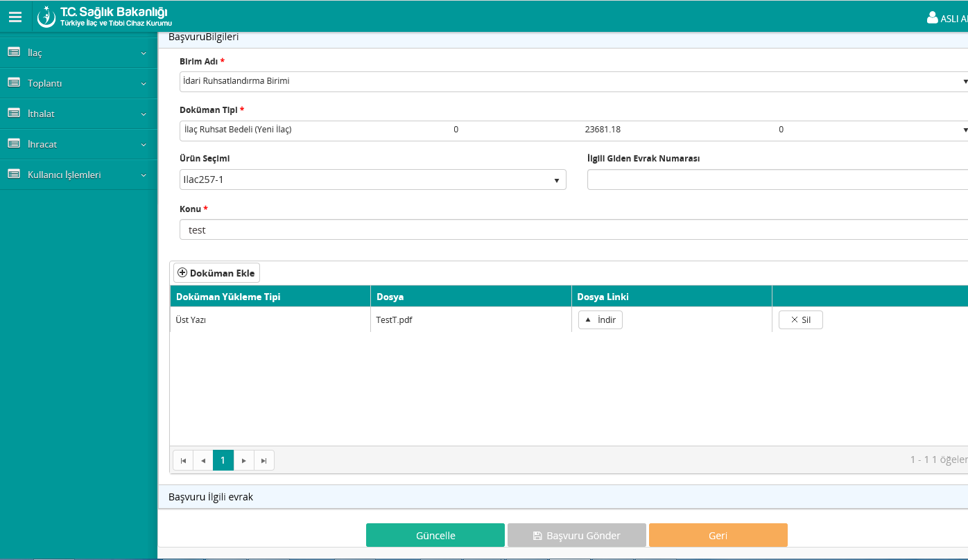Click the Dosya column header

[471, 297]
